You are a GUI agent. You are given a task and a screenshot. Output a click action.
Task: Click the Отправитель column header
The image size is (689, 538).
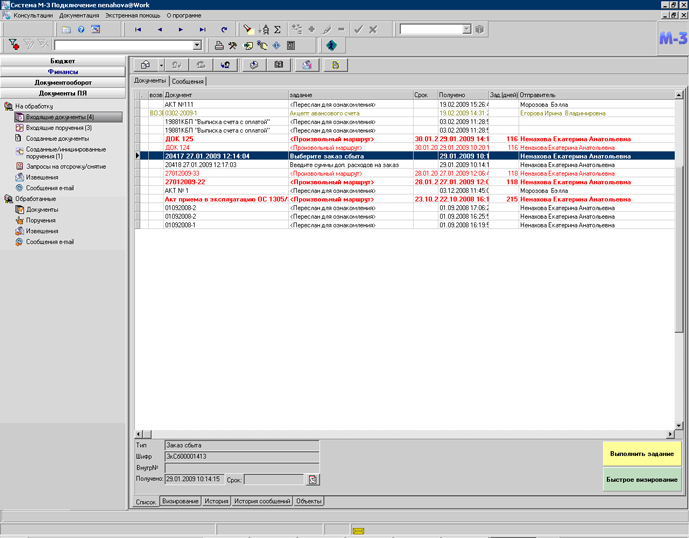point(596,95)
